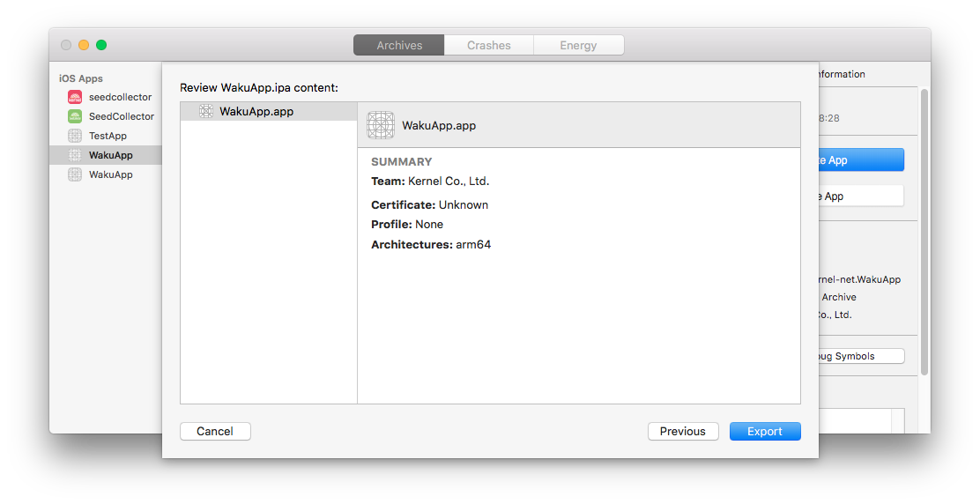Image resolution: width=980 pixels, height=504 pixels.
Task: Go back with the Previous button
Action: [x=682, y=431]
